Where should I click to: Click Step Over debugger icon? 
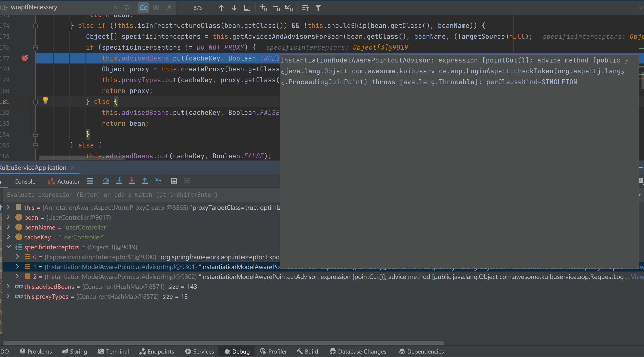click(106, 181)
